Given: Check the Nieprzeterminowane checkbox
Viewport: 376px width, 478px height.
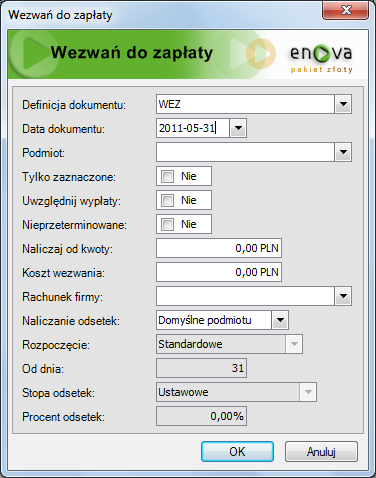Looking at the screenshot, I should [x=167, y=224].
